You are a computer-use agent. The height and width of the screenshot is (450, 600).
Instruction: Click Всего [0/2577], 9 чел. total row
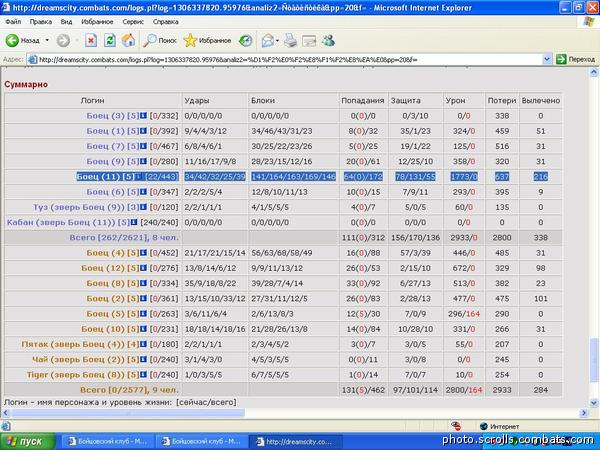(283, 390)
